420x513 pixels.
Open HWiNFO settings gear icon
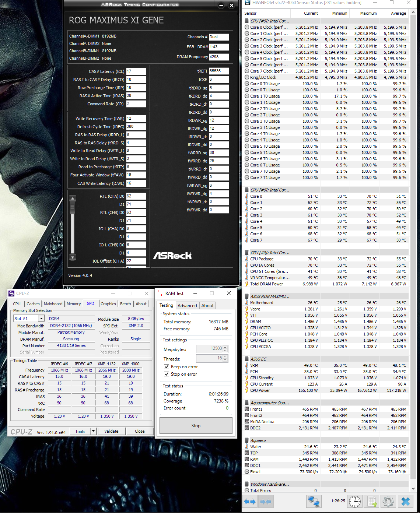coord(388,501)
